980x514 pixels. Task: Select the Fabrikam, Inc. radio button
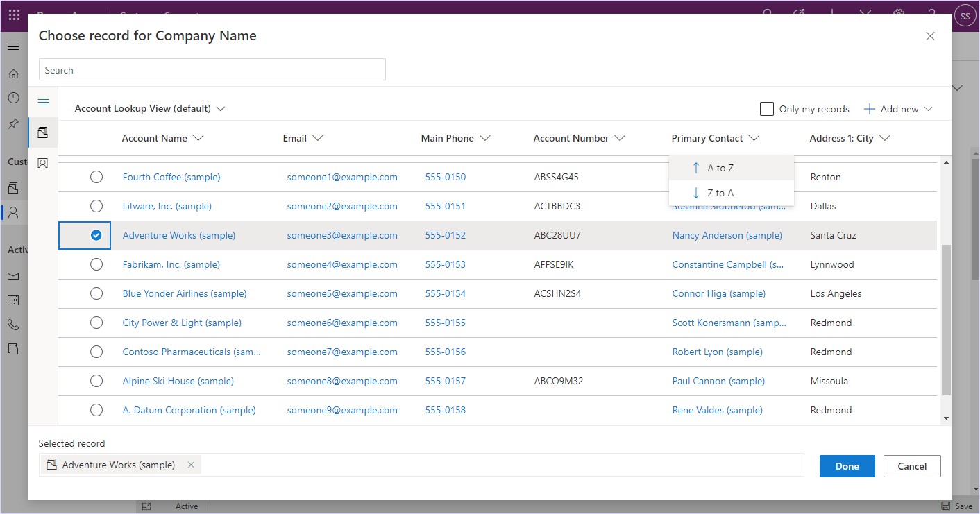point(96,264)
